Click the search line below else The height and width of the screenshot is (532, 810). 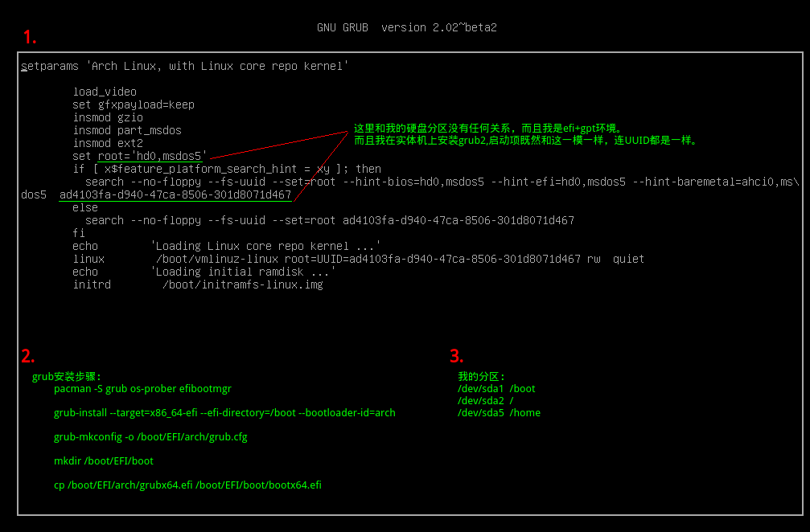pyautogui.click(x=330, y=220)
